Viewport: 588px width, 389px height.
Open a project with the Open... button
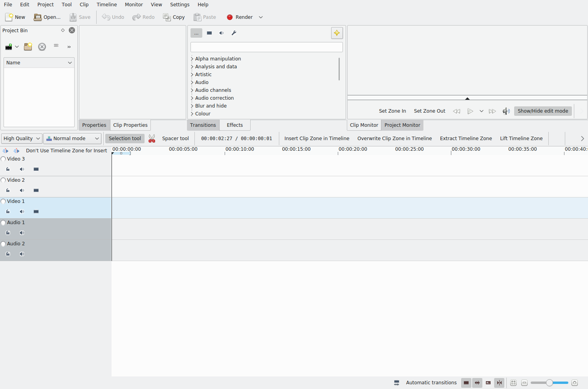47,17
